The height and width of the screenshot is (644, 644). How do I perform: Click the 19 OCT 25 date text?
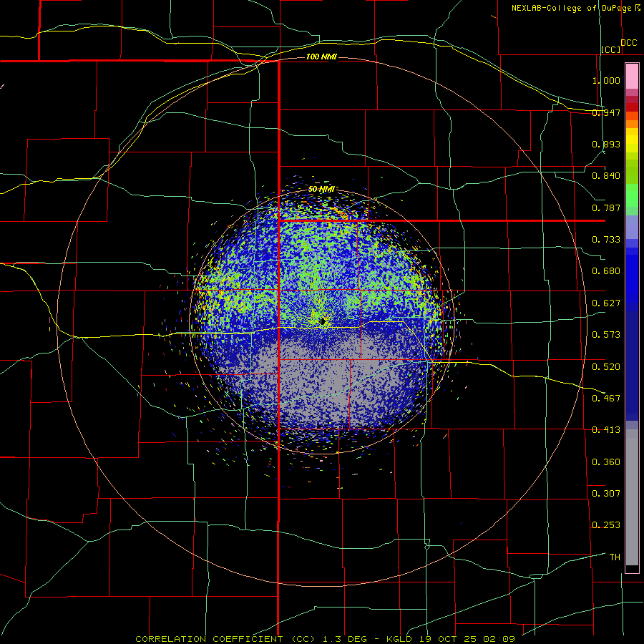[x=451, y=639]
